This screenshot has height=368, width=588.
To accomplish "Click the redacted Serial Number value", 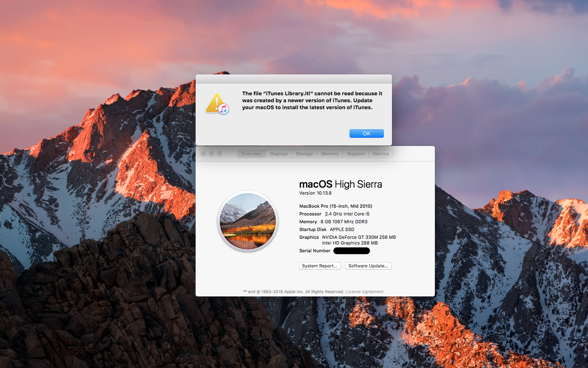I will tap(352, 251).
